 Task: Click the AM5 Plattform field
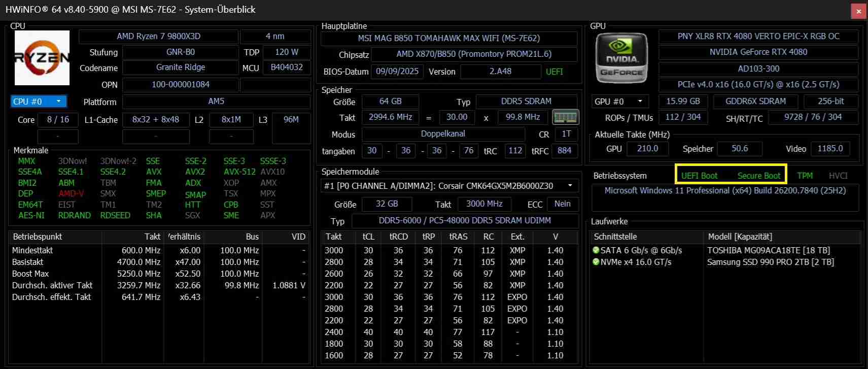216,102
